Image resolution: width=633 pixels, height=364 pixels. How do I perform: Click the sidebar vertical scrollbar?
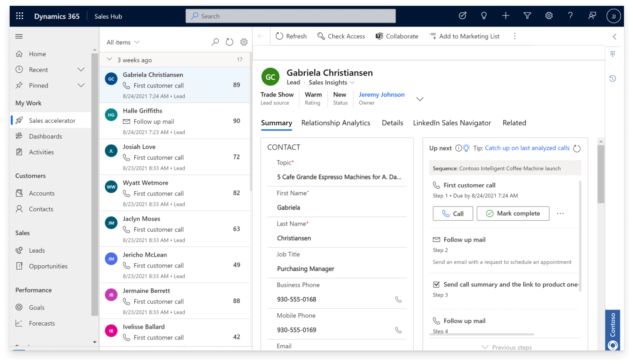(x=95, y=184)
